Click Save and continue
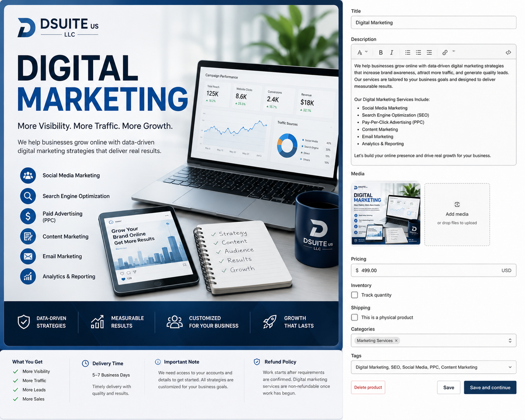Image resolution: width=525 pixels, height=420 pixels. click(490, 387)
